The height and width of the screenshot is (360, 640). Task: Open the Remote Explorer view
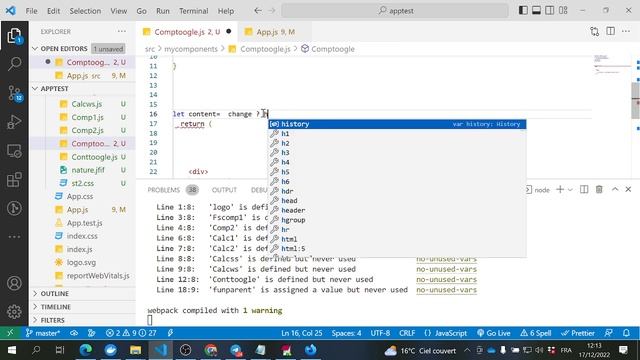[14, 151]
